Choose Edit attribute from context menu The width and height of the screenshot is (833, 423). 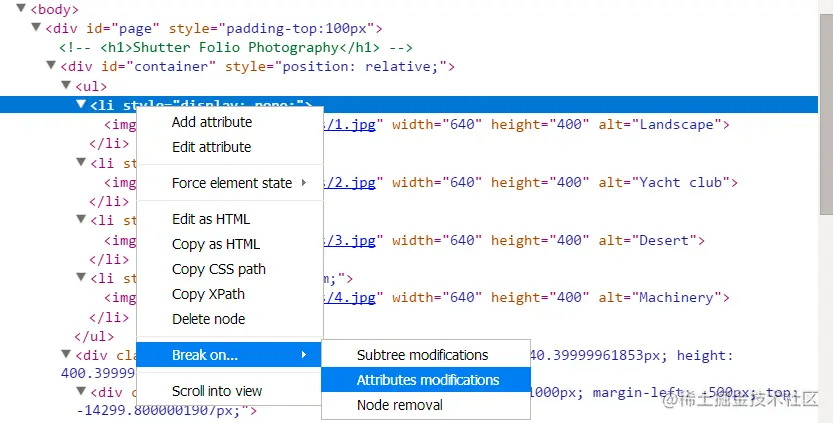(230, 147)
